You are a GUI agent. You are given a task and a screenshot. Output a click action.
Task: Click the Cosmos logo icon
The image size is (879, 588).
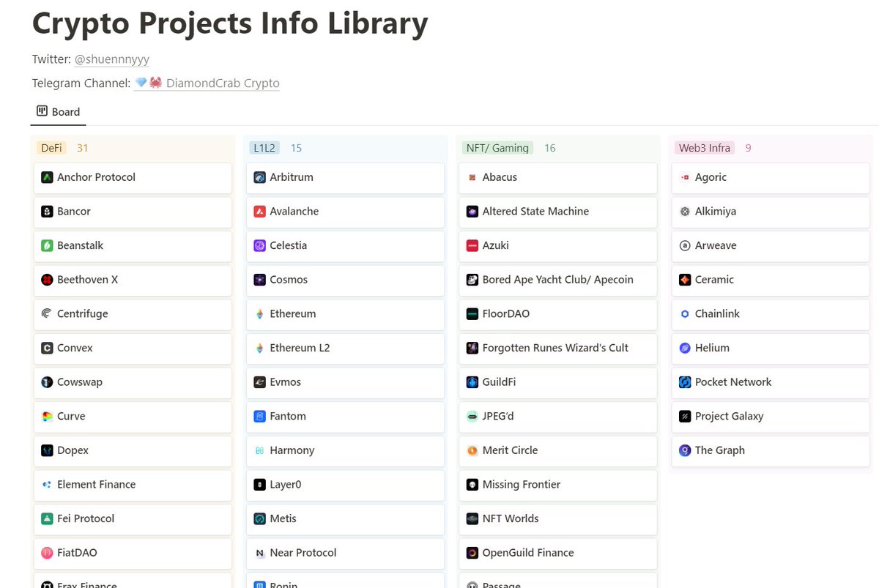[x=259, y=280]
